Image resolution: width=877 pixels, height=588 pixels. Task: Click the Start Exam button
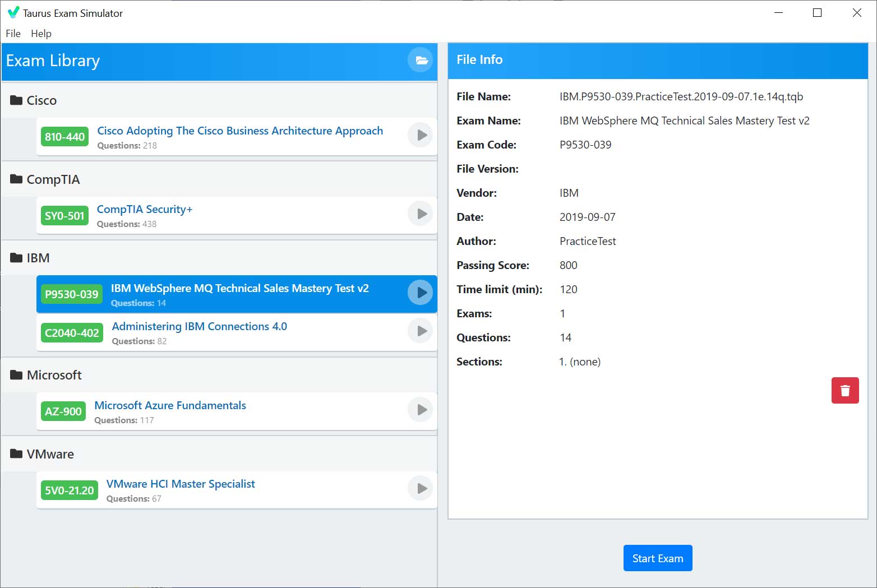pyautogui.click(x=658, y=558)
